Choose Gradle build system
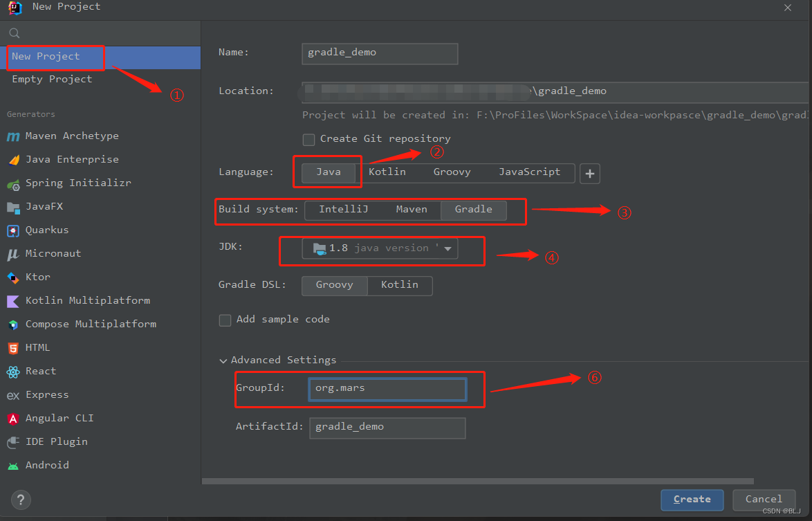 click(x=473, y=209)
